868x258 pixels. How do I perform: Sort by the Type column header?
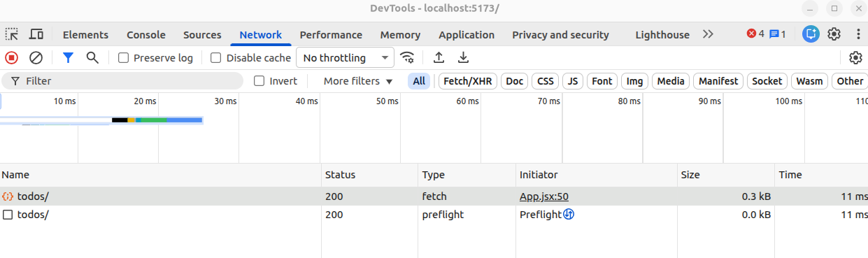coord(467,175)
